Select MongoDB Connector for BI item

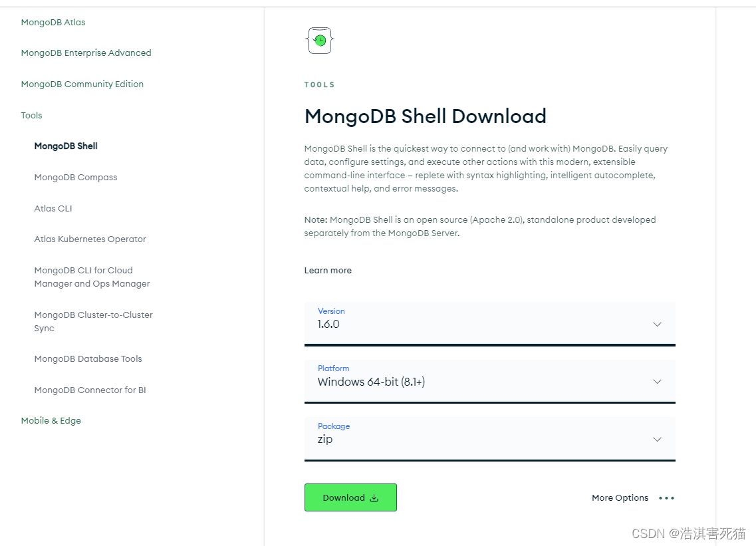90,390
